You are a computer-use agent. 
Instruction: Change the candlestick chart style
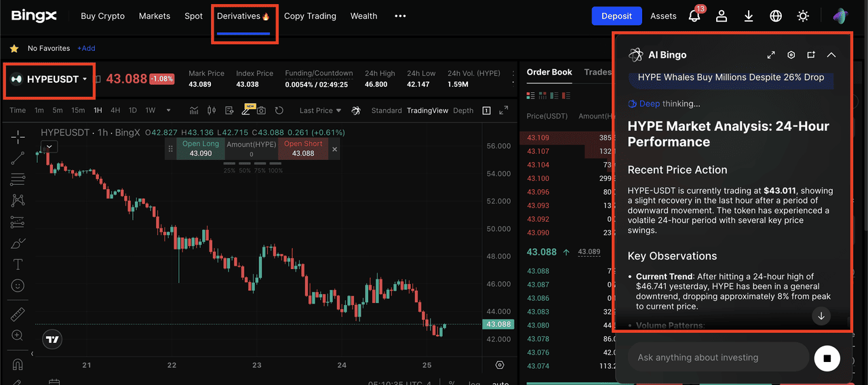211,110
